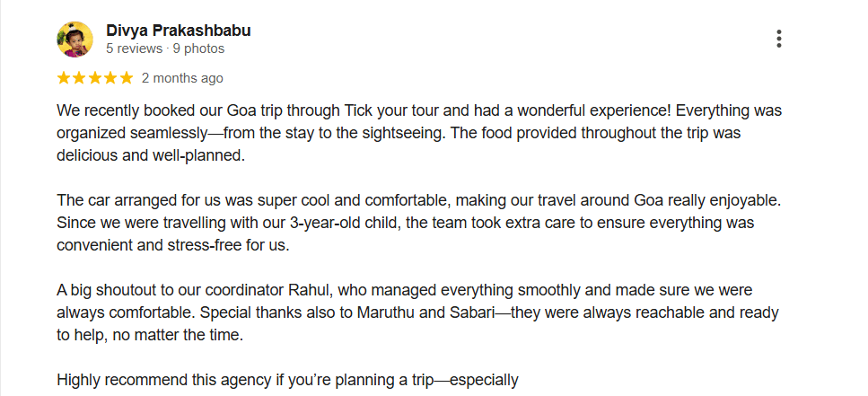Image resolution: width=868 pixels, height=396 pixels.
Task: Click the fifth rating star
Action: [126, 78]
